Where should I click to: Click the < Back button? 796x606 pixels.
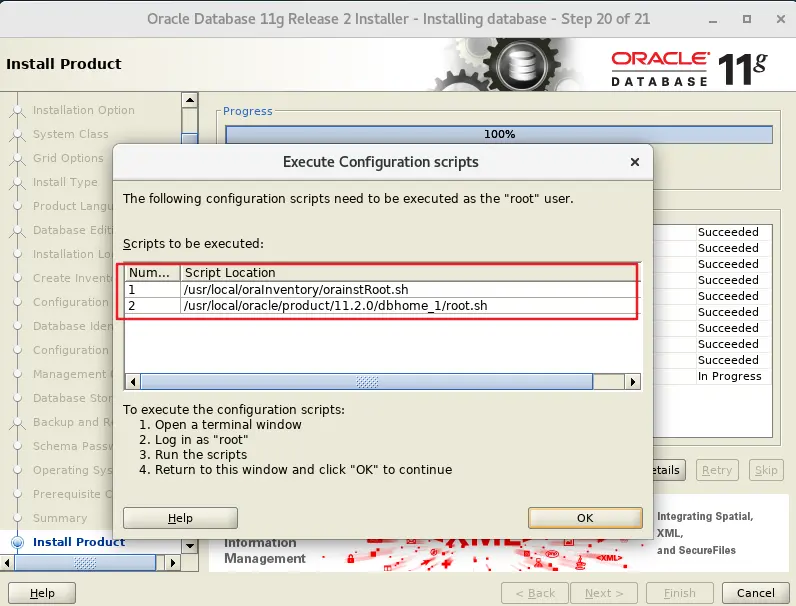pos(535,593)
